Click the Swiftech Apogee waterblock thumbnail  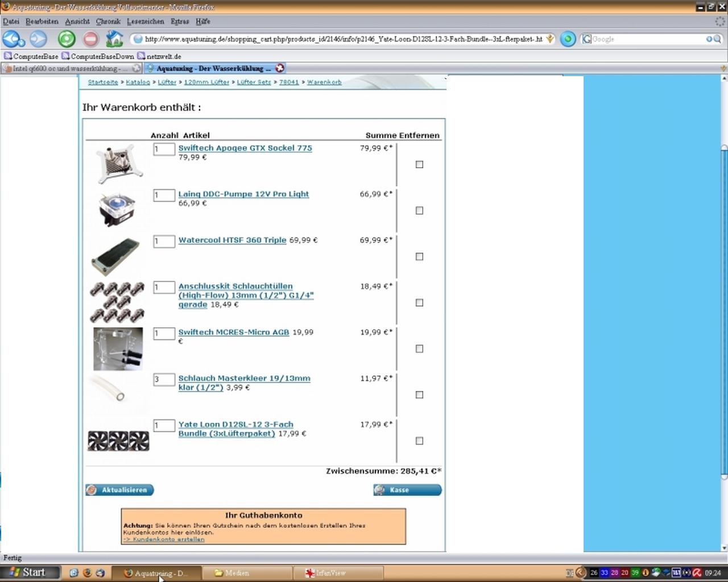(x=118, y=164)
